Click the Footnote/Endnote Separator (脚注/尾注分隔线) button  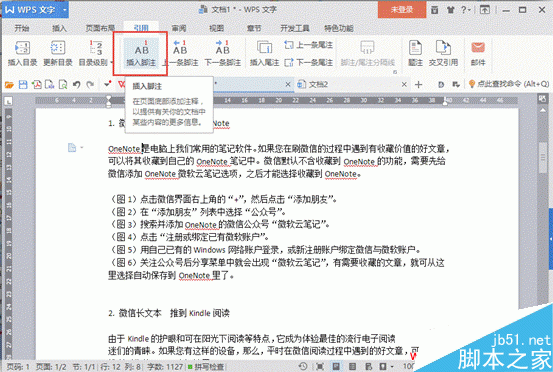pos(367,53)
